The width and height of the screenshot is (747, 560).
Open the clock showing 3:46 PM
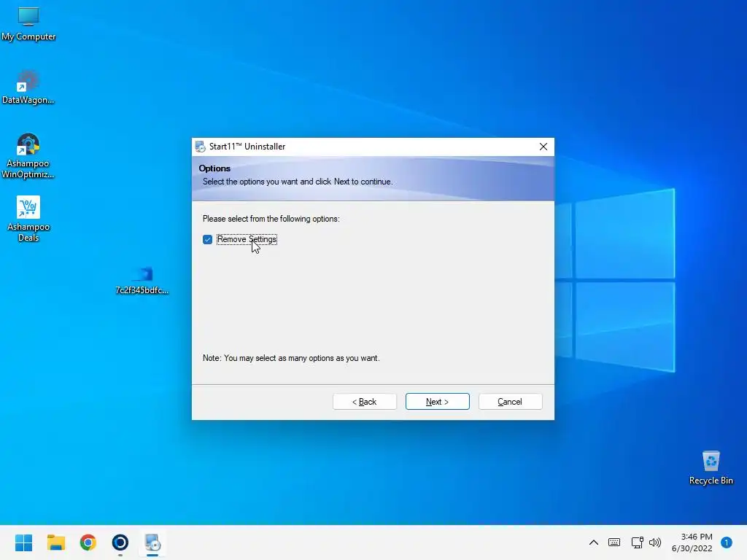pos(692,542)
